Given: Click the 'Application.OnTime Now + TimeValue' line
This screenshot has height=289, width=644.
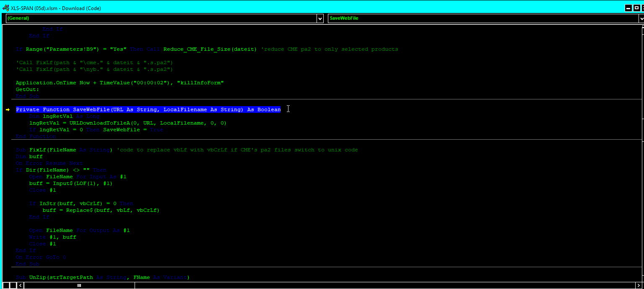Looking at the screenshot, I should click(x=120, y=83).
